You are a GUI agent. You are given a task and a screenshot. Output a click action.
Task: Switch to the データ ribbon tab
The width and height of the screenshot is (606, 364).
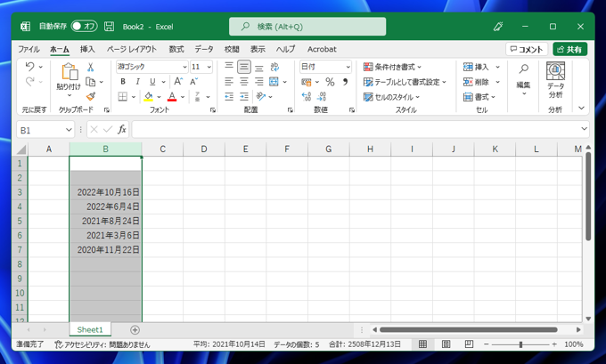(204, 50)
